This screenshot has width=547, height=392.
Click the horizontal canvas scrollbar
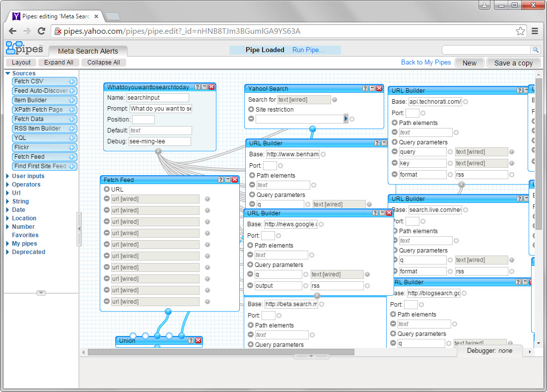tap(221, 352)
